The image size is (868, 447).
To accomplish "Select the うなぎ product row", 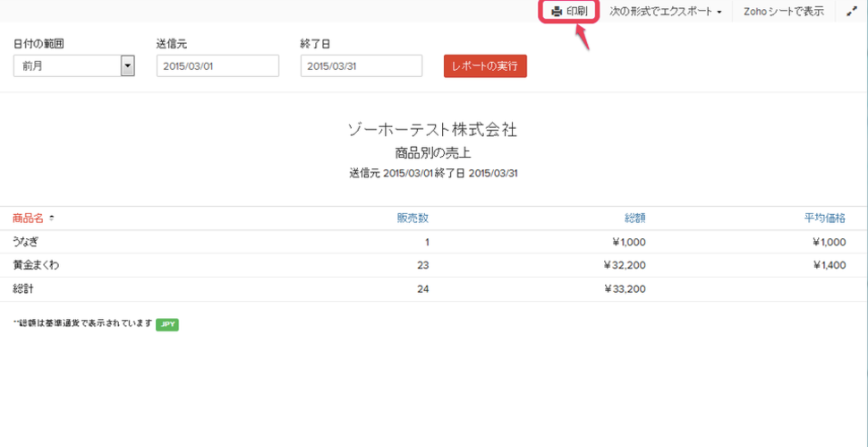I will pos(26,242).
